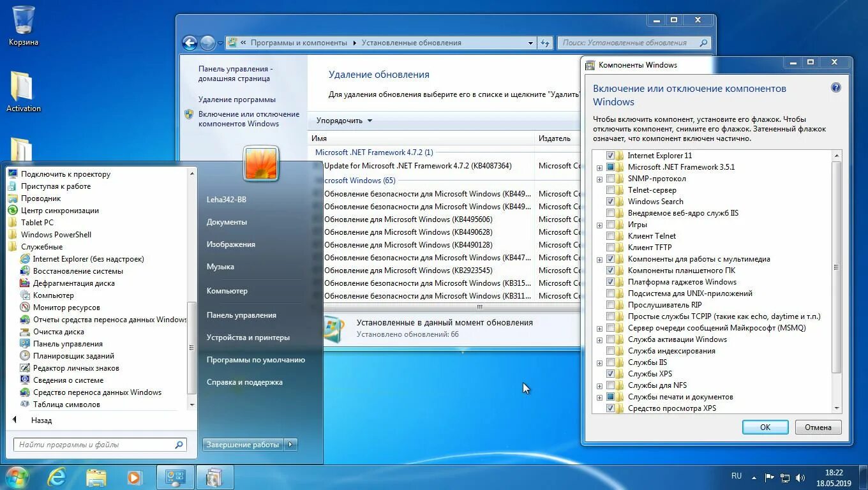
Task: Open Удаление программы link
Action: (x=237, y=100)
